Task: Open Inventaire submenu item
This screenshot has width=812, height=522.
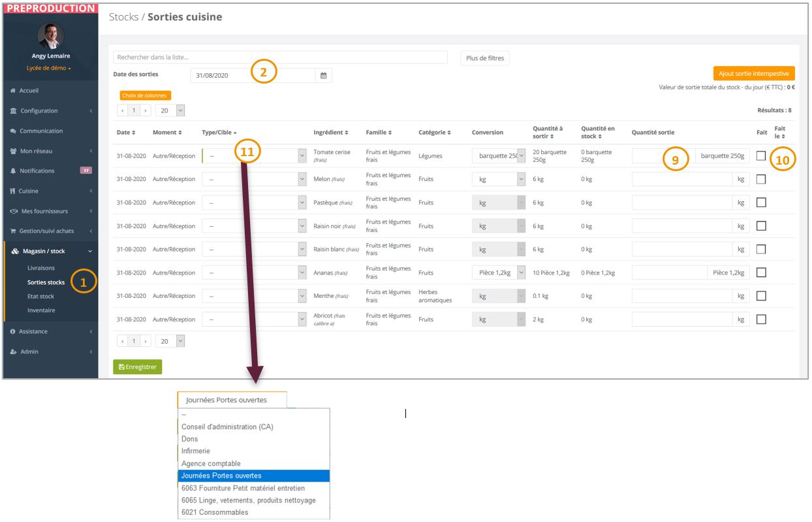Action: click(x=41, y=310)
